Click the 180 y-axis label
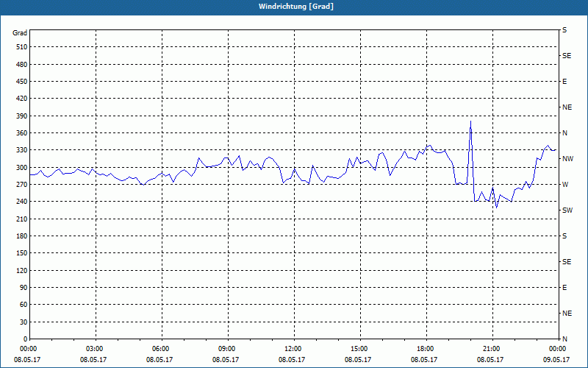This screenshot has height=368, width=588. tap(22, 236)
